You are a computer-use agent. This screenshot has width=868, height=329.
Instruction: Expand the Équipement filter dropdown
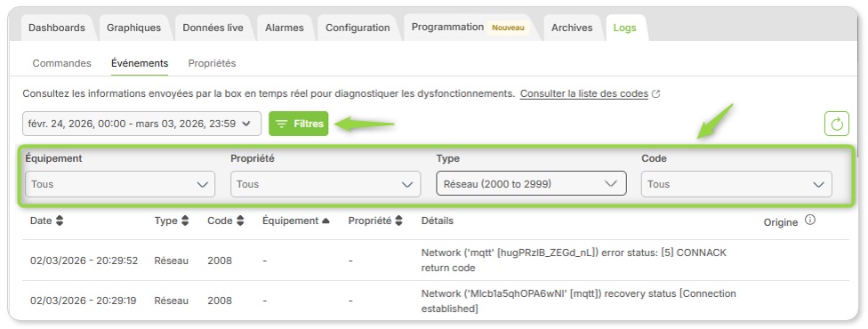119,184
